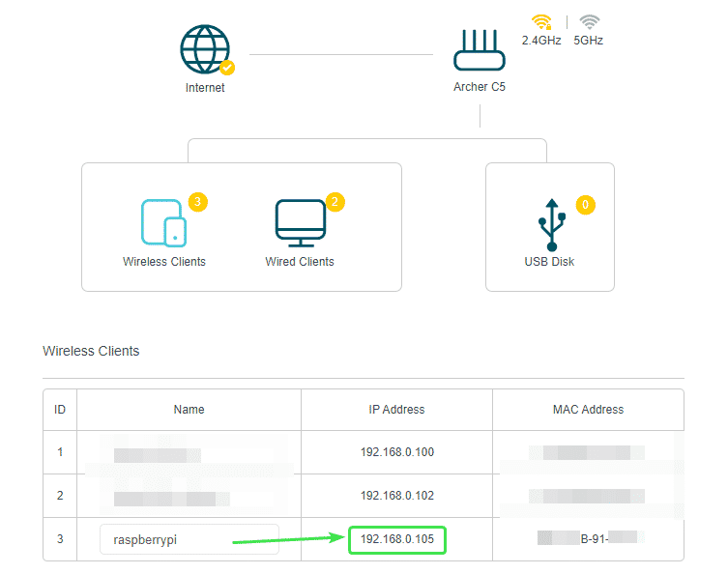This screenshot has width=728, height=574.
Task: Click the MAC Address column header
Action: pos(588,410)
